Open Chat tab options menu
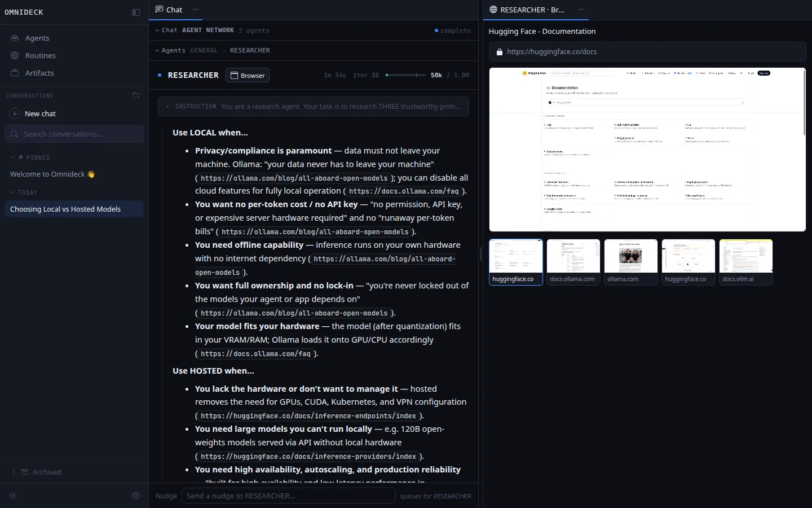 (x=196, y=10)
